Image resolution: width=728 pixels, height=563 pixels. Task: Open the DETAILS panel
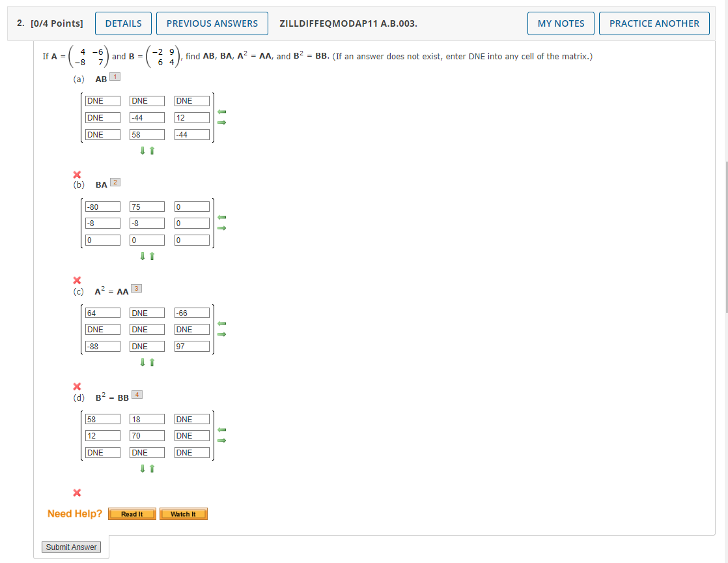coord(123,23)
